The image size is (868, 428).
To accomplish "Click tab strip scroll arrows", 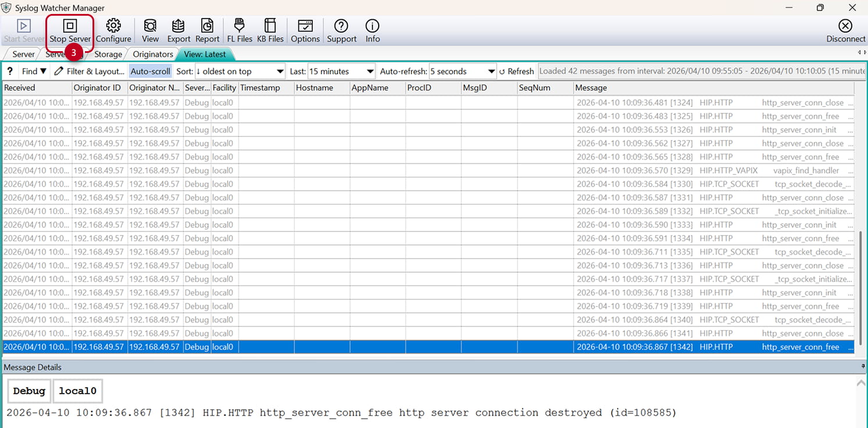I will click(862, 53).
